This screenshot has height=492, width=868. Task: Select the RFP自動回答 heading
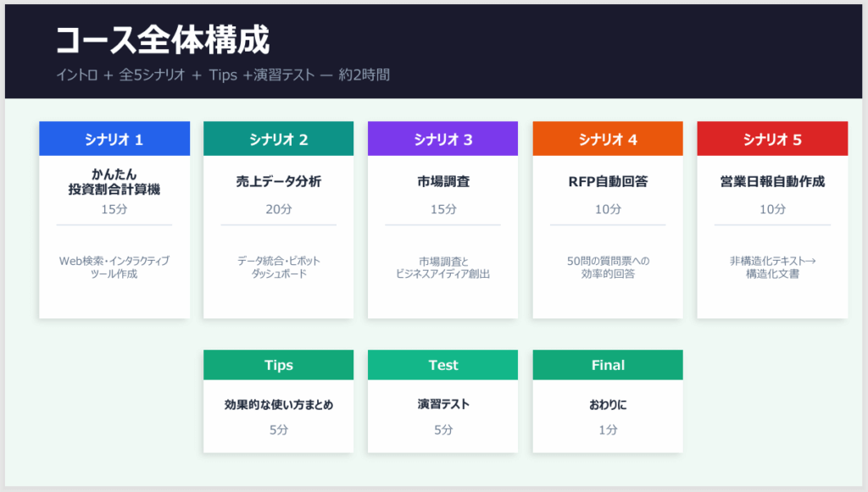608,181
